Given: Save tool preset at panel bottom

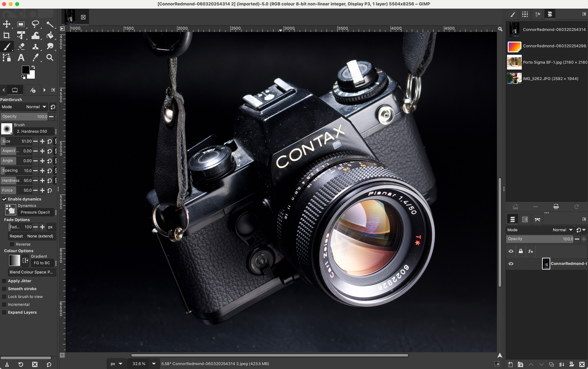Looking at the screenshot, I should pos(7,364).
